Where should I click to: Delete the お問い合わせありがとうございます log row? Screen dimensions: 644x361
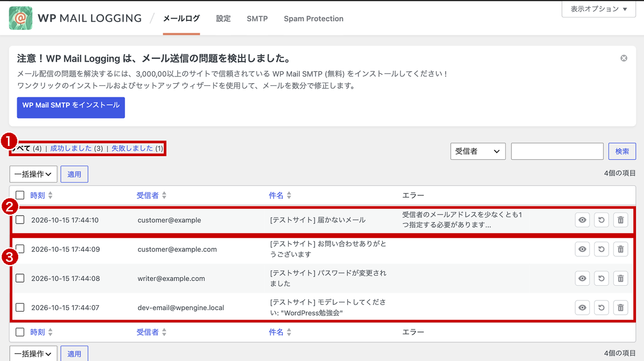pos(620,249)
